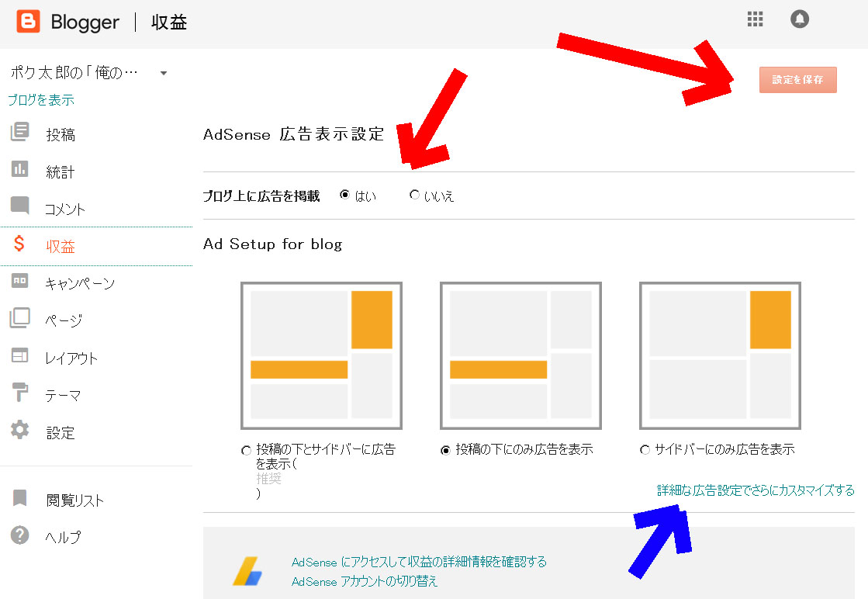Open レイアウト in the sidebar menu

click(x=71, y=358)
